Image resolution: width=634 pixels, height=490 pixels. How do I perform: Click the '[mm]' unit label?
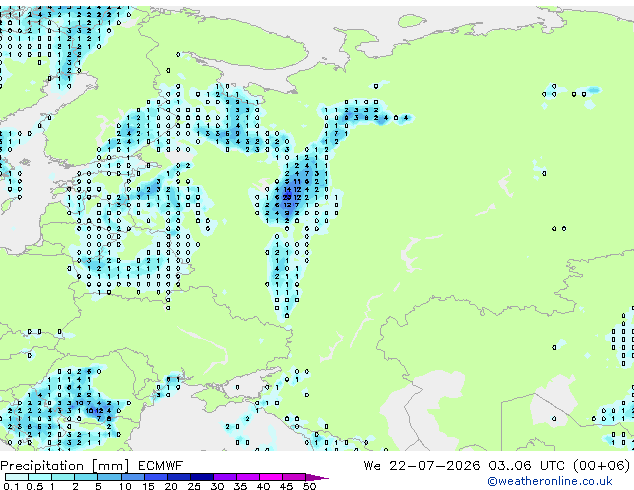click(x=111, y=466)
